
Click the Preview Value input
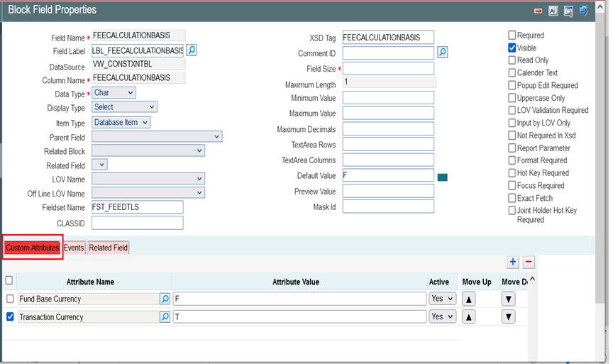pos(388,191)
